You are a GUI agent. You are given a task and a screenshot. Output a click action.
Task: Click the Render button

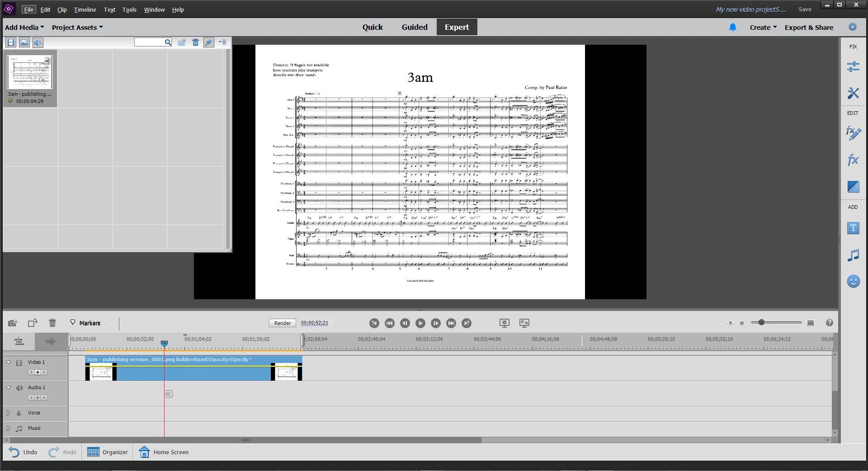point(283,323)
